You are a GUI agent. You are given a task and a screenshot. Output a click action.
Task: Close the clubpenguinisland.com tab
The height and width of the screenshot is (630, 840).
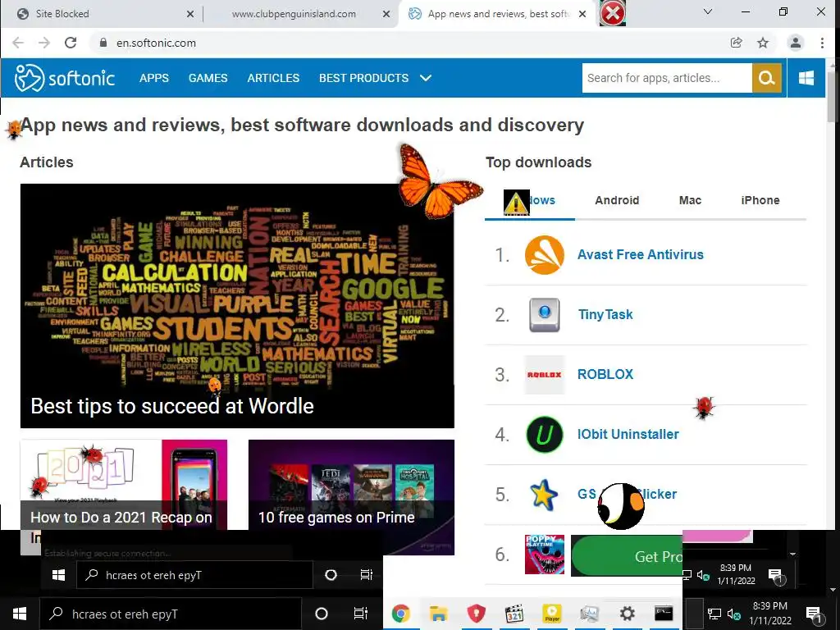coord(386,14)
